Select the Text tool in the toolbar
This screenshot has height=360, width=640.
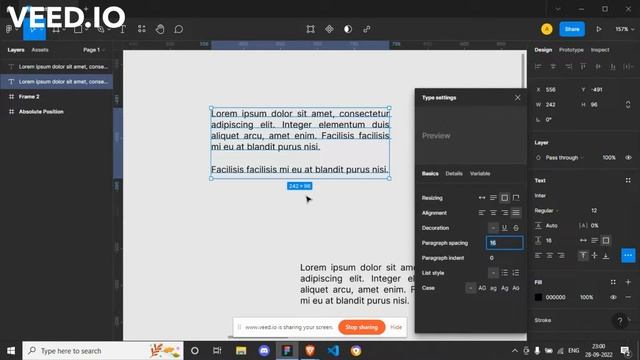point(122,29)
